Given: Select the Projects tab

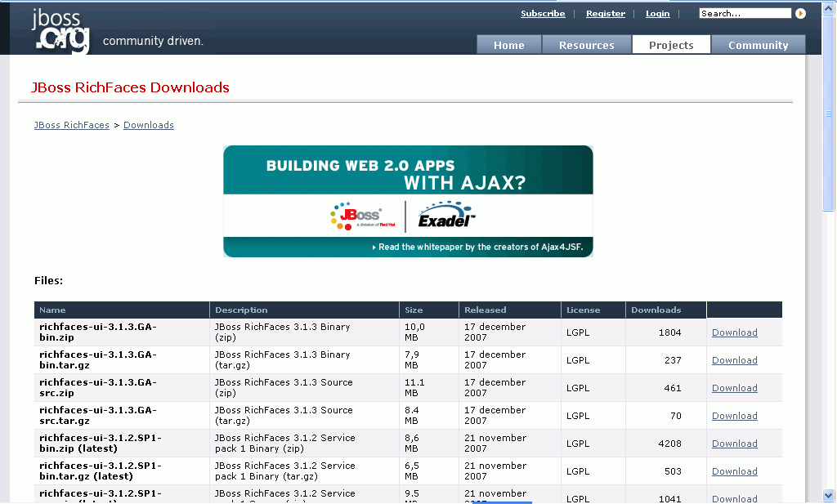Looking at the screenshot, I should tap(672, 45).
